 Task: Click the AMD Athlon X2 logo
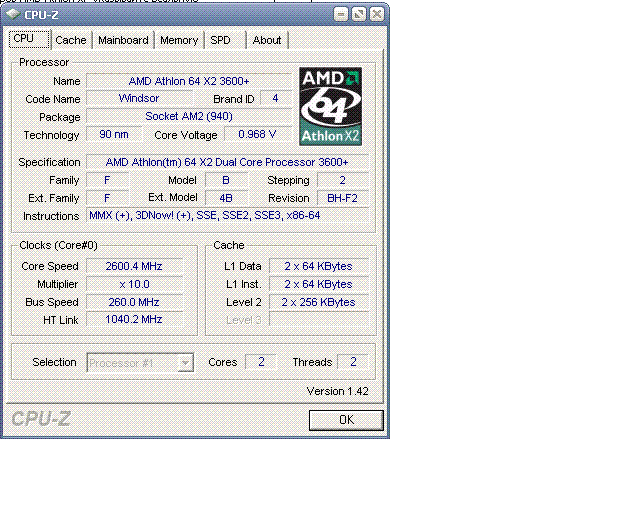coord(331,107)
